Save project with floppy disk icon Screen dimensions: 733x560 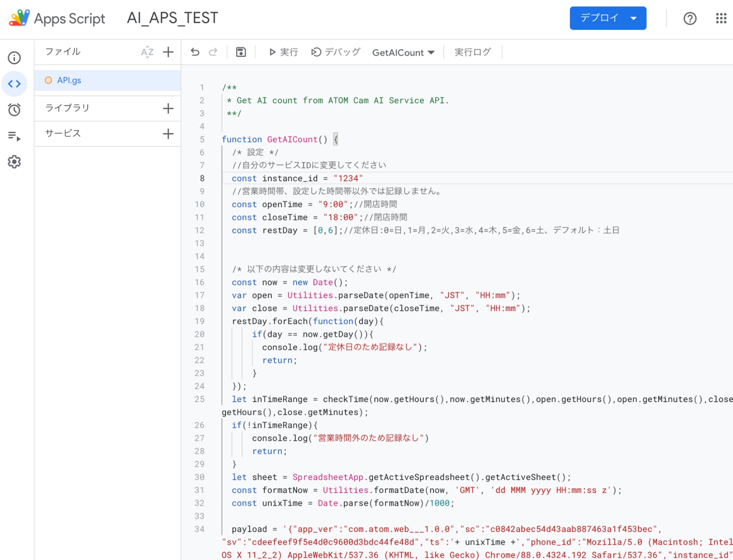[241, 52]
